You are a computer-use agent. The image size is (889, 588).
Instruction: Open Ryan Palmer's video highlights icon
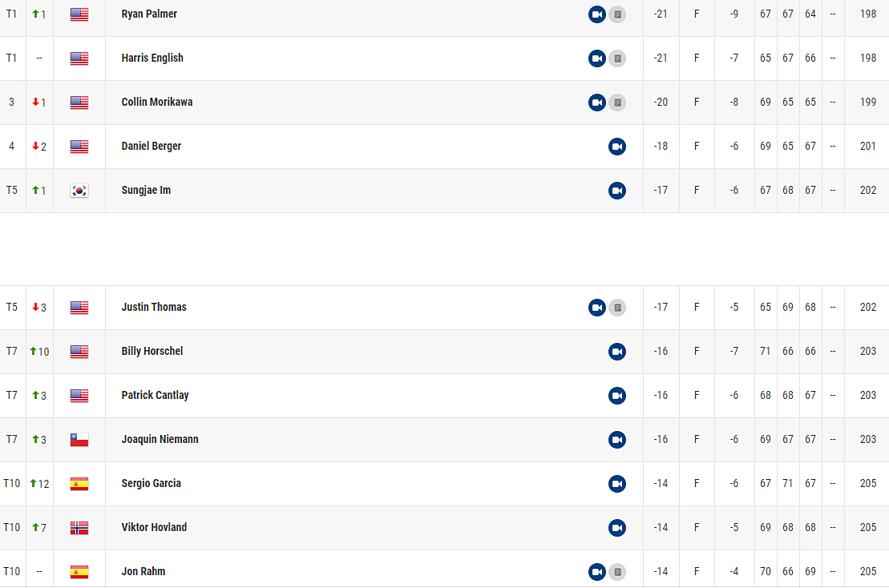(597, 14)
